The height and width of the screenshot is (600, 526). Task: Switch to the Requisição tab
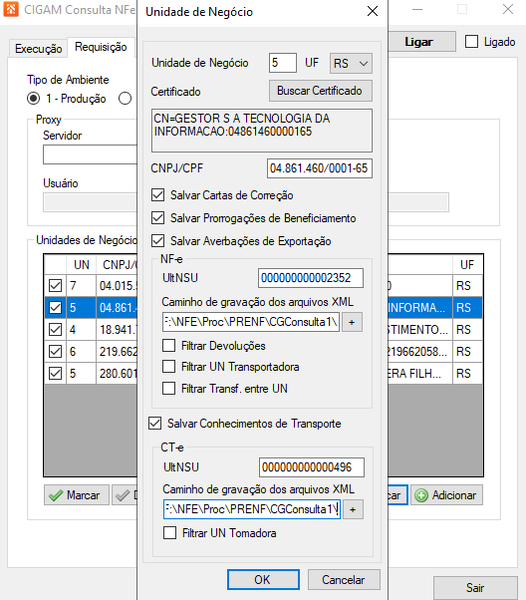pos(101,47)
